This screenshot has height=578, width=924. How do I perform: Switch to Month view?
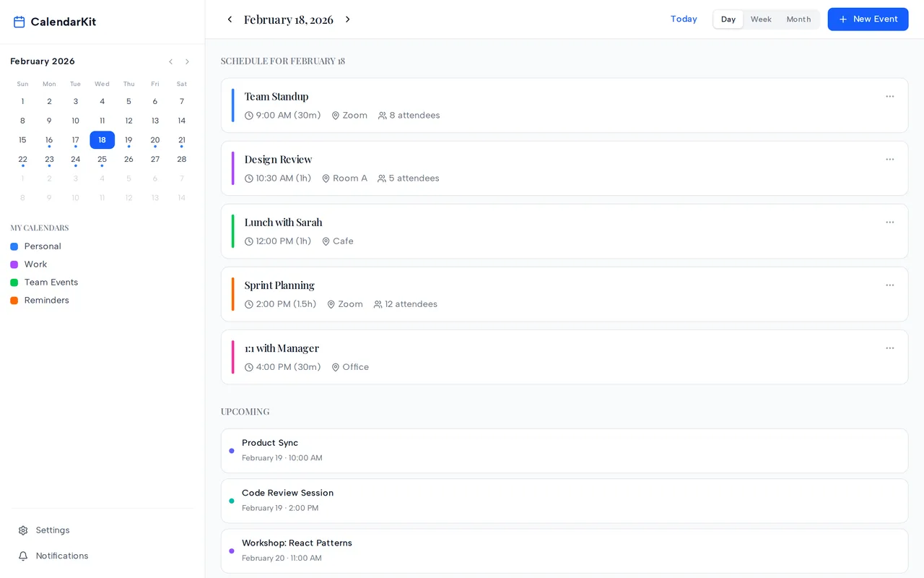[798, 20]
